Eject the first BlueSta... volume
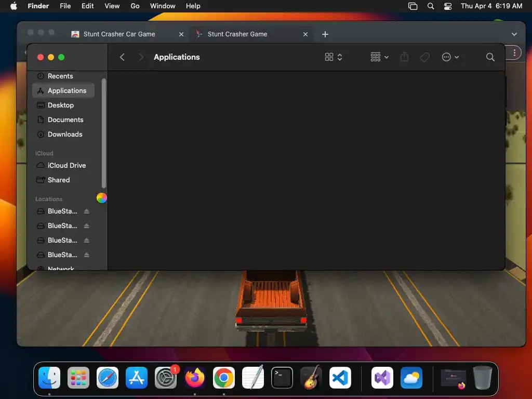The width and height of the screenshot is (532, 399). tap(87, 211)
